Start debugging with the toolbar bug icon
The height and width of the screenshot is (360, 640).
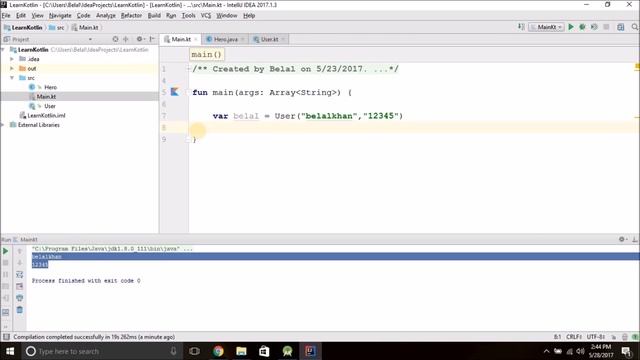pyautogui.click(x=582, y=27)
